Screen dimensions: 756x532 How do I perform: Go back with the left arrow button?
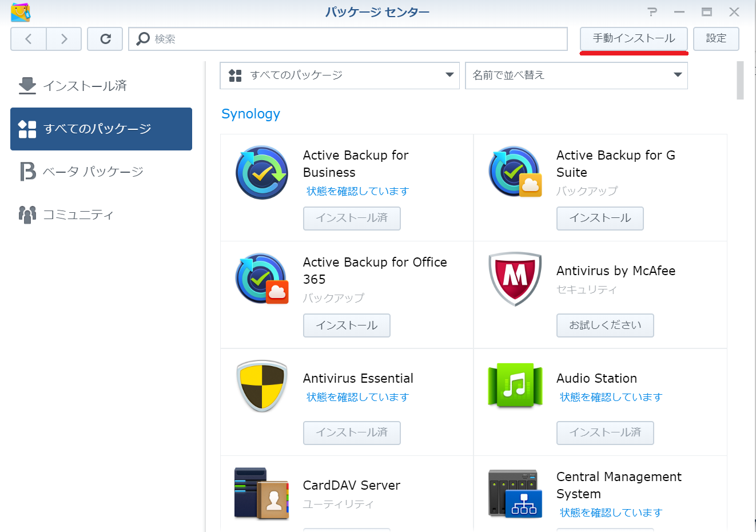[x=29, y=39]
